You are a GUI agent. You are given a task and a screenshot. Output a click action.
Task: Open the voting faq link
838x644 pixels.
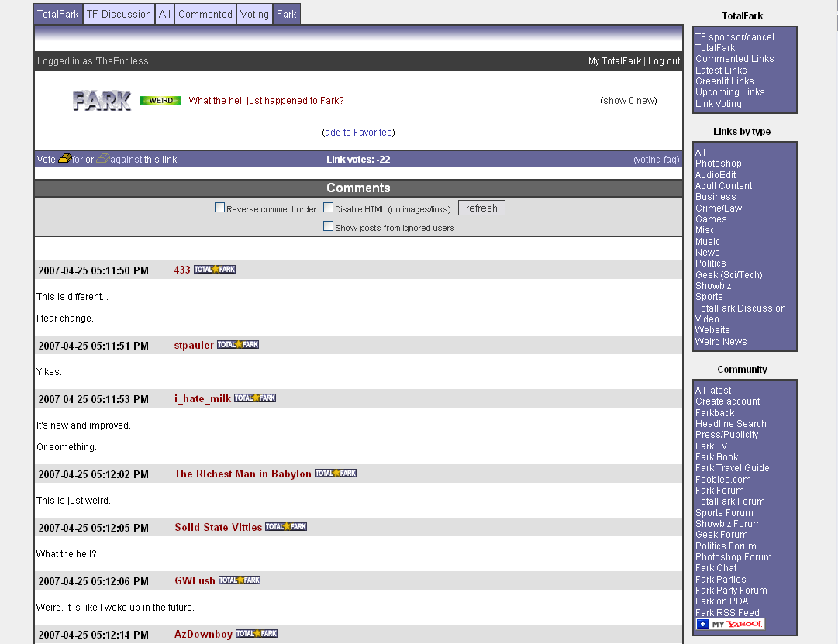pyautogui.click(x=657, y=160)
